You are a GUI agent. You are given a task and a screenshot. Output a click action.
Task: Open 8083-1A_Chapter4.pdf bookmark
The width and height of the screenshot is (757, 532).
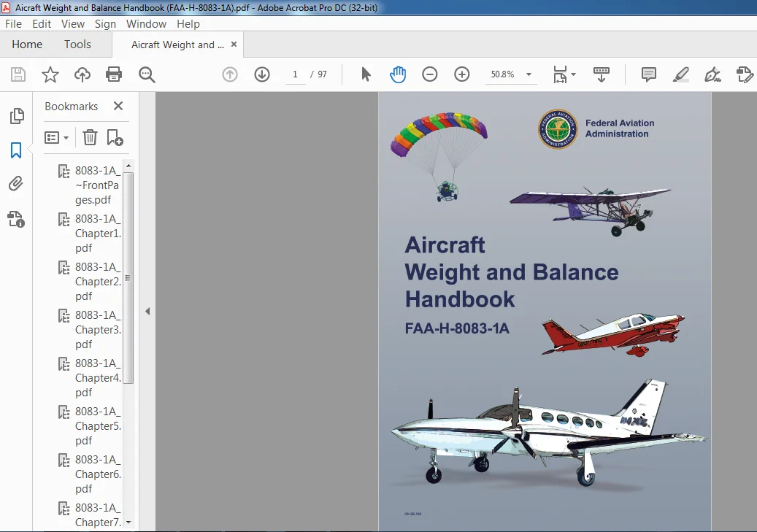click(98, 378)
